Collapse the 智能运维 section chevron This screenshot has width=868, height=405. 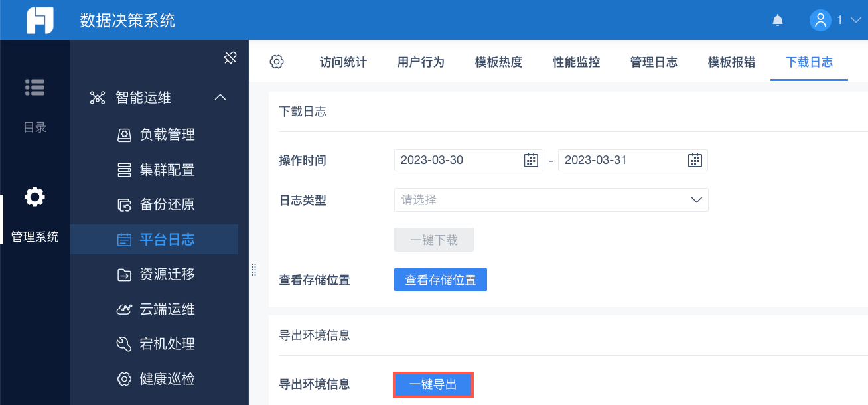click(x=221, y=98)
